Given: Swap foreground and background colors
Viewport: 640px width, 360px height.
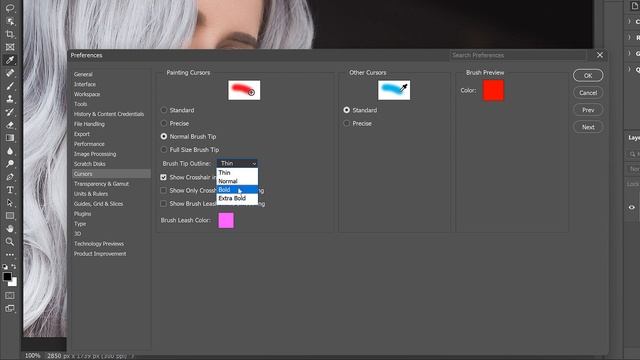Looking at the screenshot, I should [x=13, y=267].
